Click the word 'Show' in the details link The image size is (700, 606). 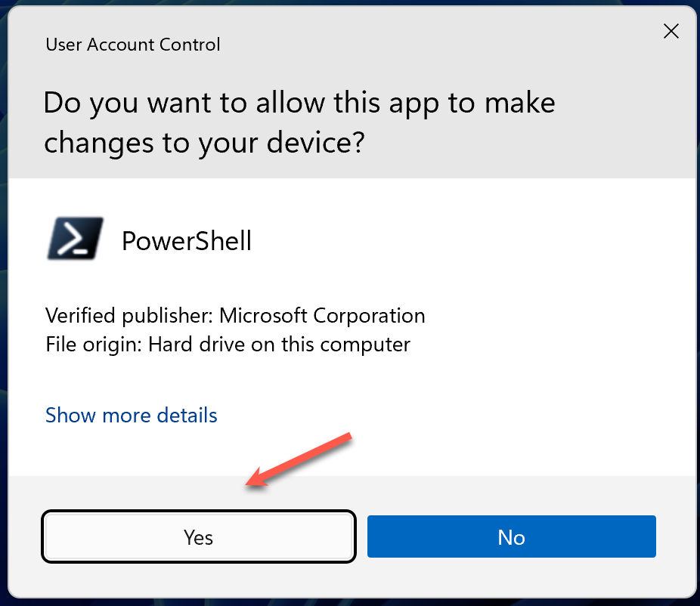pos(70,415)
